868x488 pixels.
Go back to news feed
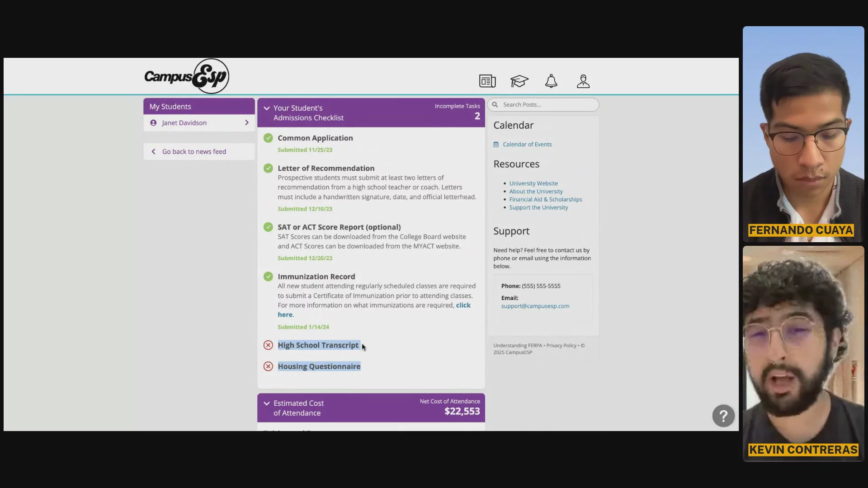point(194,152)
